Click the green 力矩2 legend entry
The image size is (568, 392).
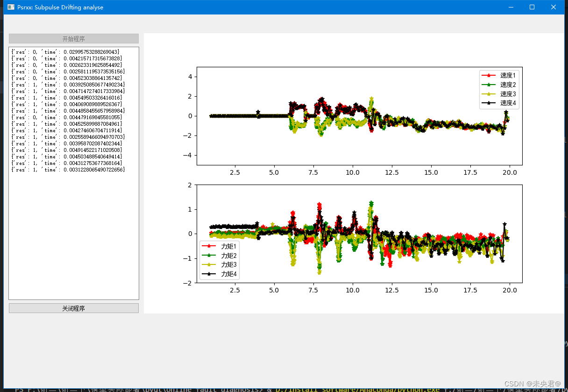click(220, 256)
